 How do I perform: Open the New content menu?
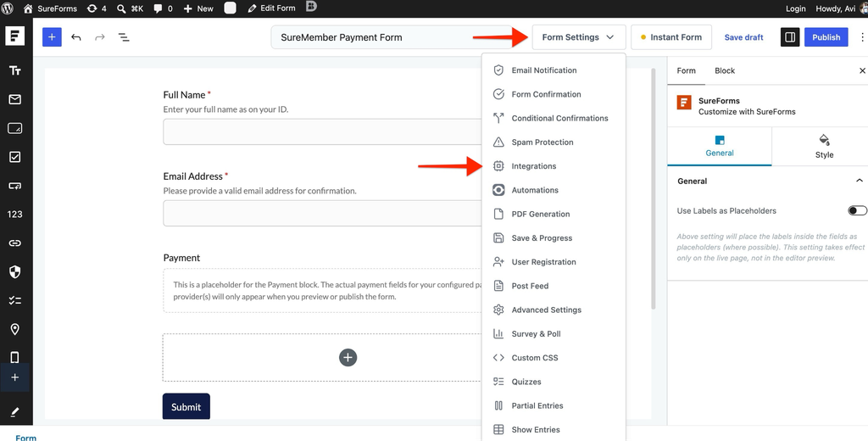(x=198, y=8)
